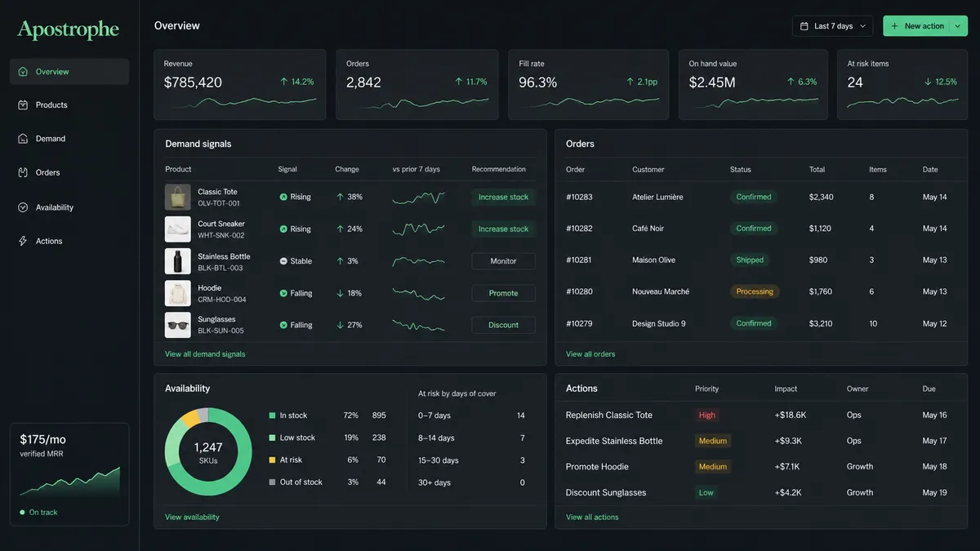Open the Orders page from the sidebar
Image resolution: width=980 pixels, height=551 pixels.
[69, 172]
